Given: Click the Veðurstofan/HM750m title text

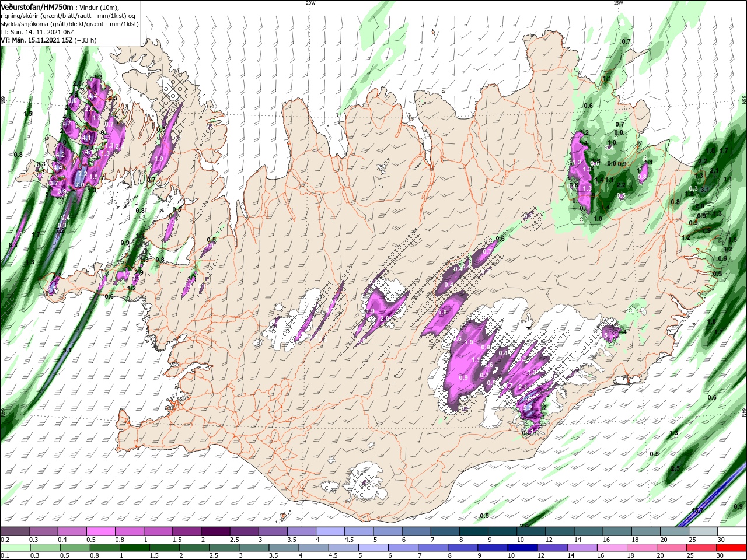Looking at the screenshot, I should (37, 7).
